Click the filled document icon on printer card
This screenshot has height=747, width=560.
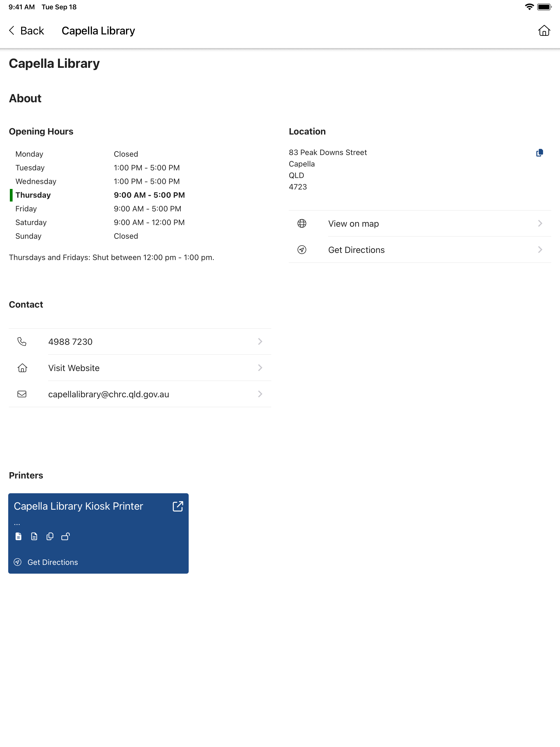(19, 536)
